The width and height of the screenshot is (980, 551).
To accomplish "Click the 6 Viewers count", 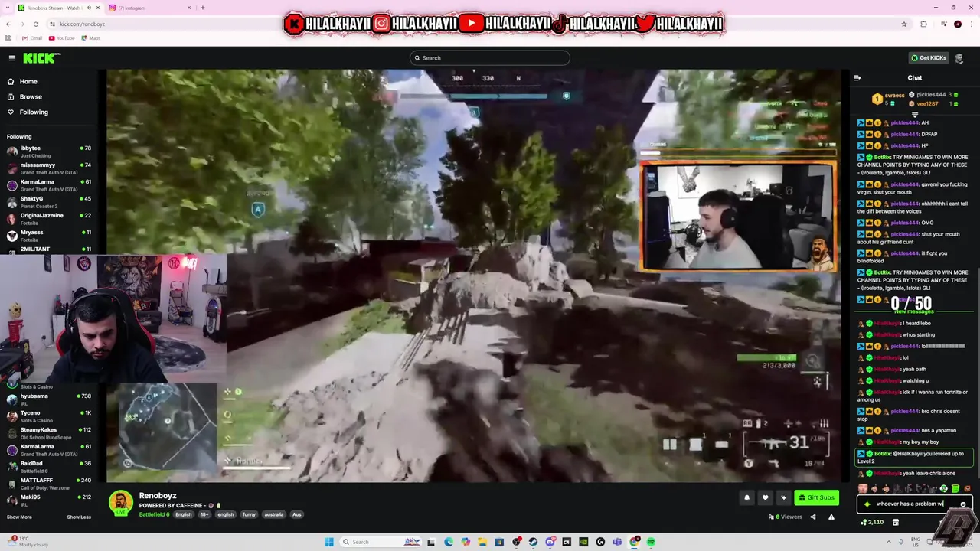I will pos(786,517).
